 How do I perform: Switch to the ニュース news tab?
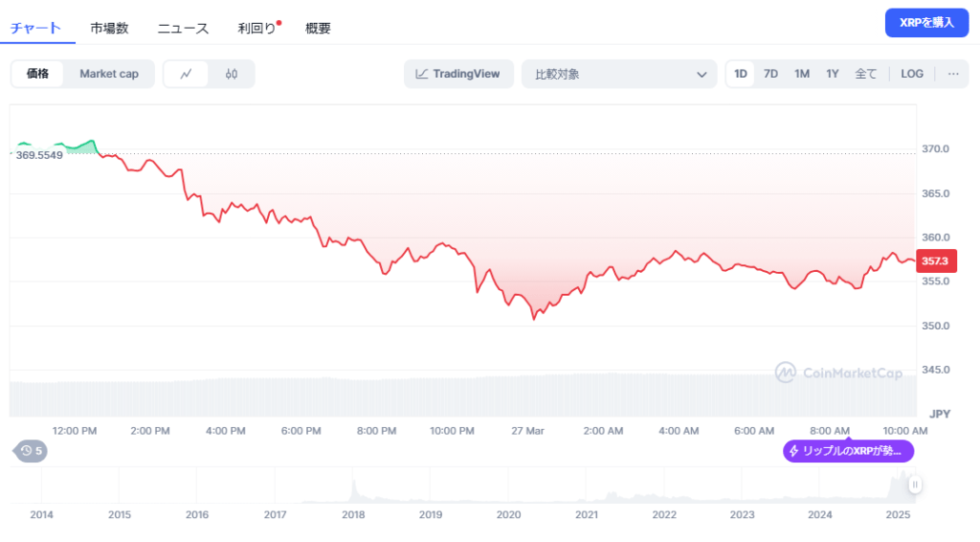[183, 28]
